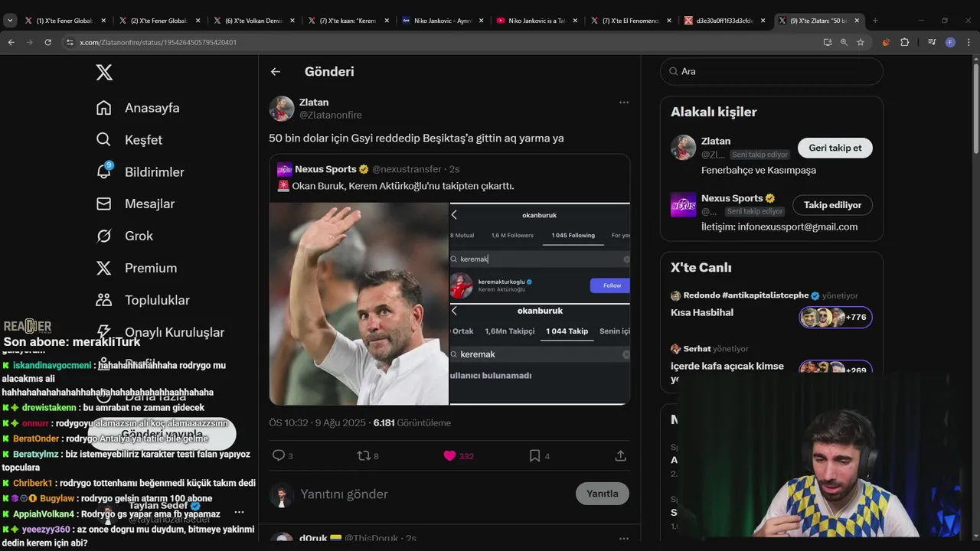Open the Chrome three-dot menu
Viewport: 980px width, 551px height.
pos(968,42)
